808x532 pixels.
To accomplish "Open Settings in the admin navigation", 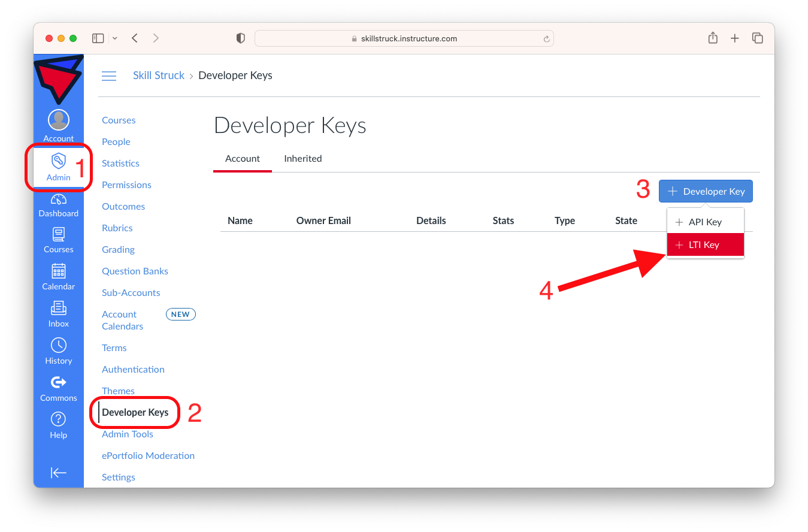I will (118, 477).
